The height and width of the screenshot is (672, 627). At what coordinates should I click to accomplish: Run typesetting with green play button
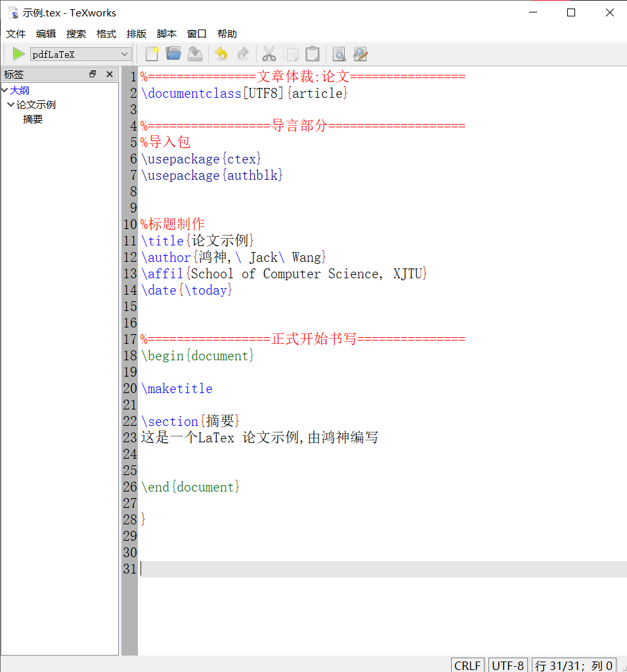(18, 54)
